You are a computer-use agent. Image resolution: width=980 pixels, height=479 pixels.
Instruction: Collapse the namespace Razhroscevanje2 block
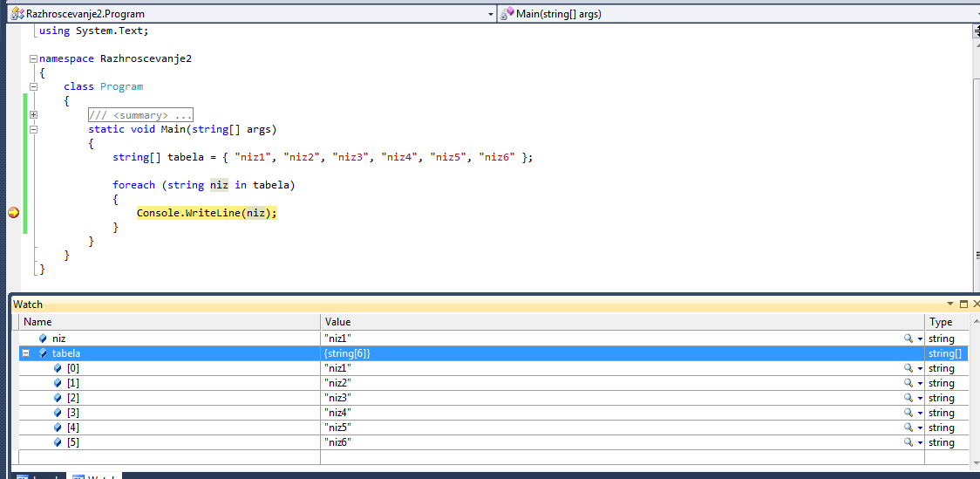coord(33,58)
